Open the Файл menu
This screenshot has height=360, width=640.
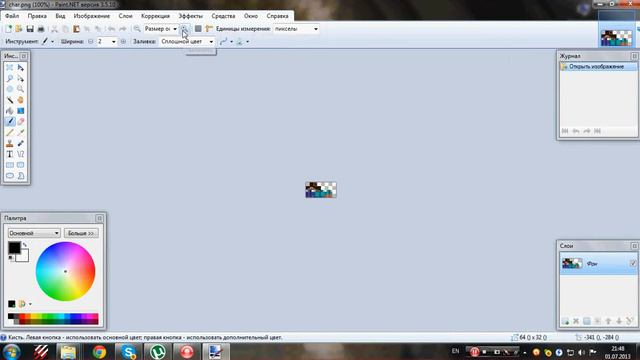click(12, 16)
